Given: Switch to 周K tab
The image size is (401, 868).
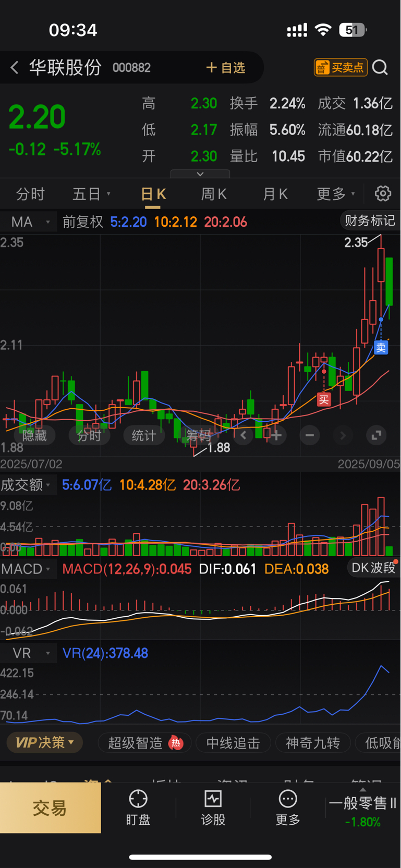Looking at the screenshot, I should pyautogui.click(x=214, y=194).
